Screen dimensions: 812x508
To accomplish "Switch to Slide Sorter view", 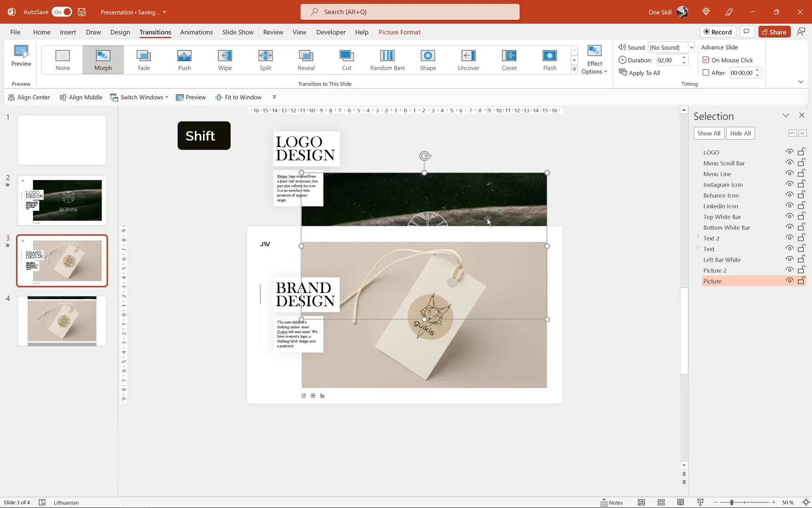I will click(x=661, y=502).
